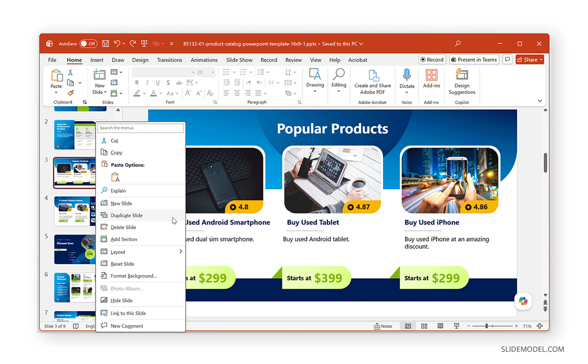Click the Reset slide icon in Slides group
The width and height of the screenshot is (588, 364).
coord(114,82)
